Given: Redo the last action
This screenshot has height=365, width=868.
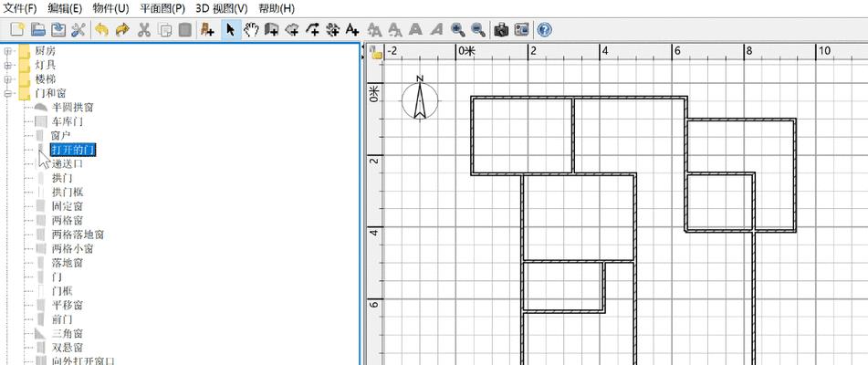Looking at the screenshot, I should 122,30.
